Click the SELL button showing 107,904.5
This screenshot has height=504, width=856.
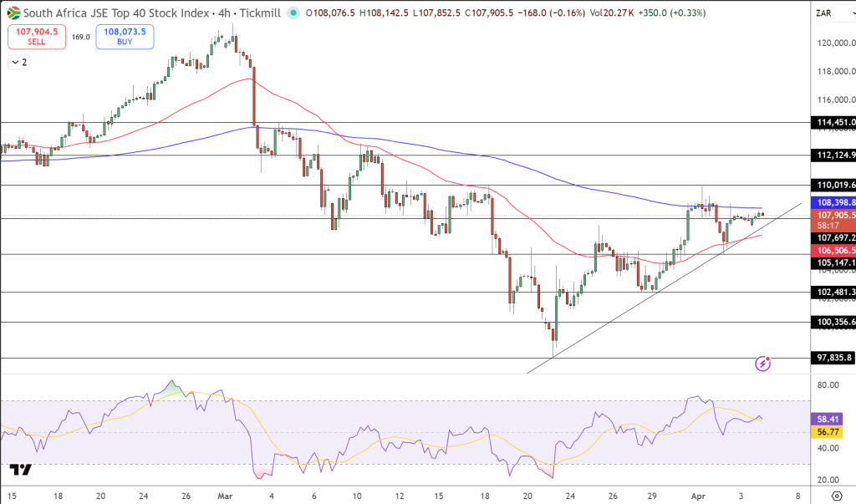[36, 37]
